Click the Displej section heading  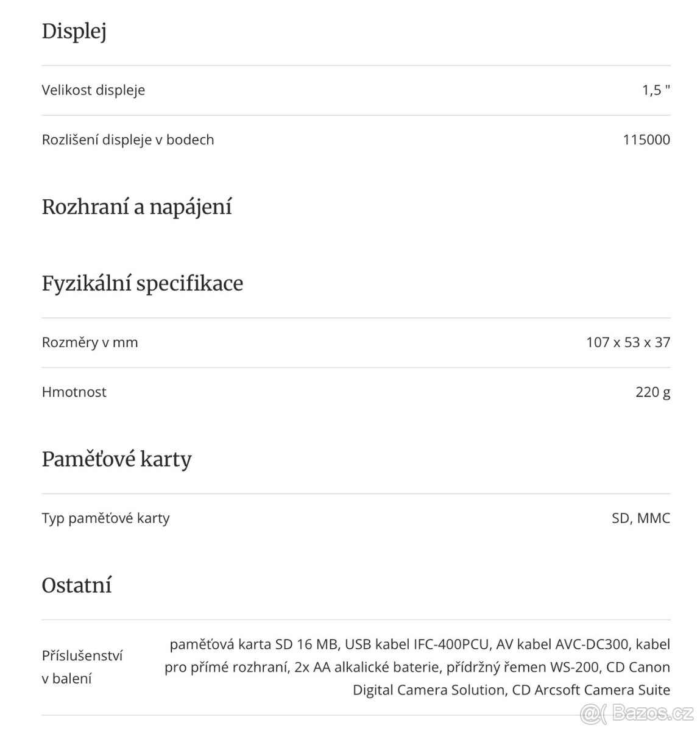coord(74,31)
